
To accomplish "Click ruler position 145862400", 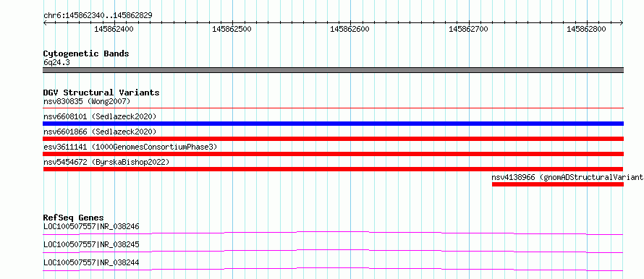I will [x=114, y=29].
